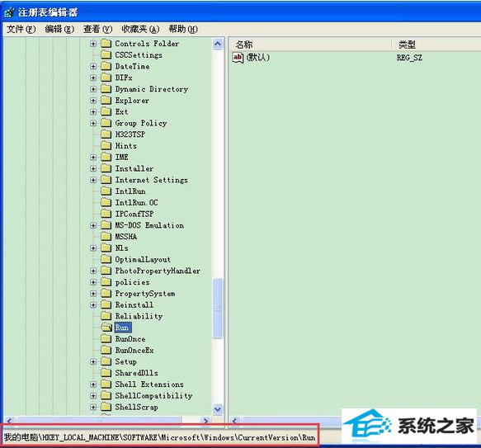Select the Hints folder icon
Screen dimensions: 481x448
coord(106,146)
